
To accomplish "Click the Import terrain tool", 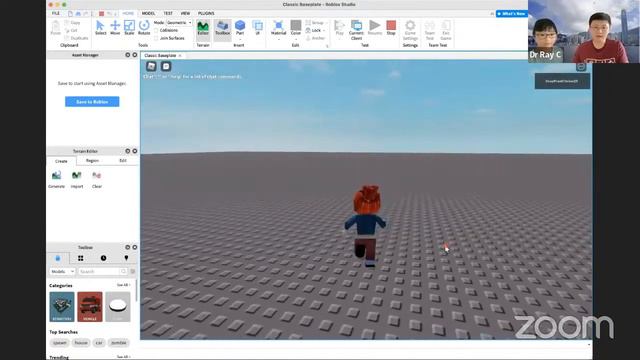I will point(77,179).
